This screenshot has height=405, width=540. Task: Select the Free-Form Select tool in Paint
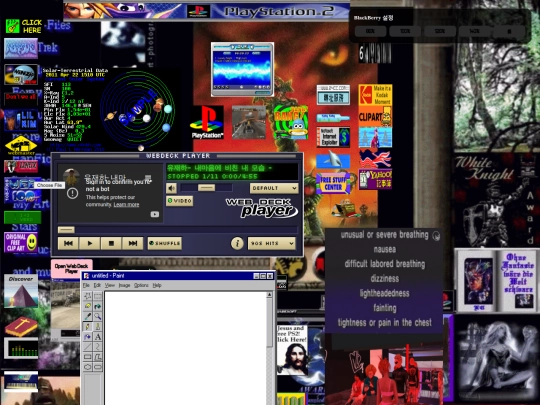point(87,296)
